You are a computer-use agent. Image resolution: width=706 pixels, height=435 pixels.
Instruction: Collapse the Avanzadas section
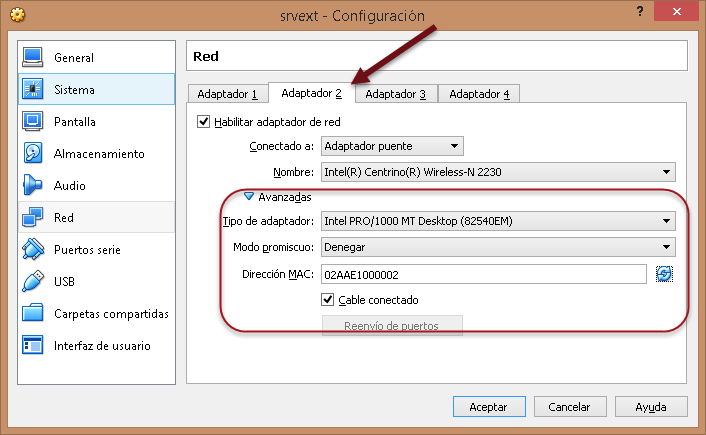pyautogui.click(x=250, y=197)
